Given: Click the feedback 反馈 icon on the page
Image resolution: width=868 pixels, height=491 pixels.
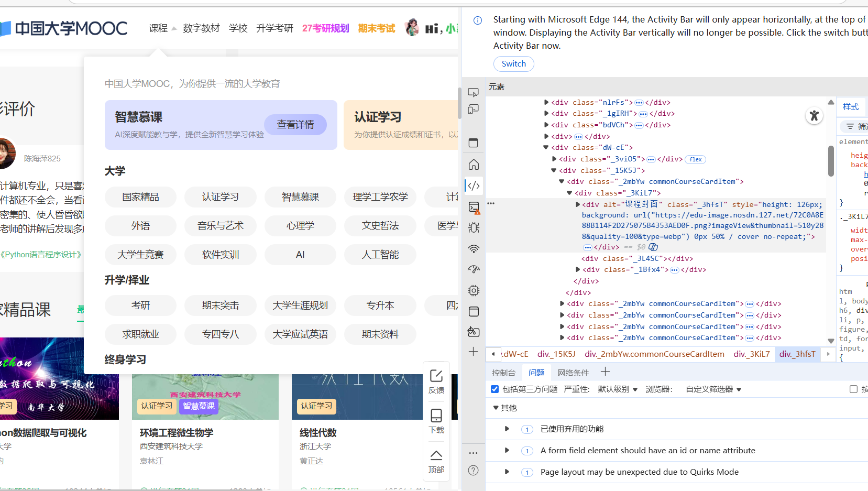Looking at the screenshot, I should (x=436, y=381).
